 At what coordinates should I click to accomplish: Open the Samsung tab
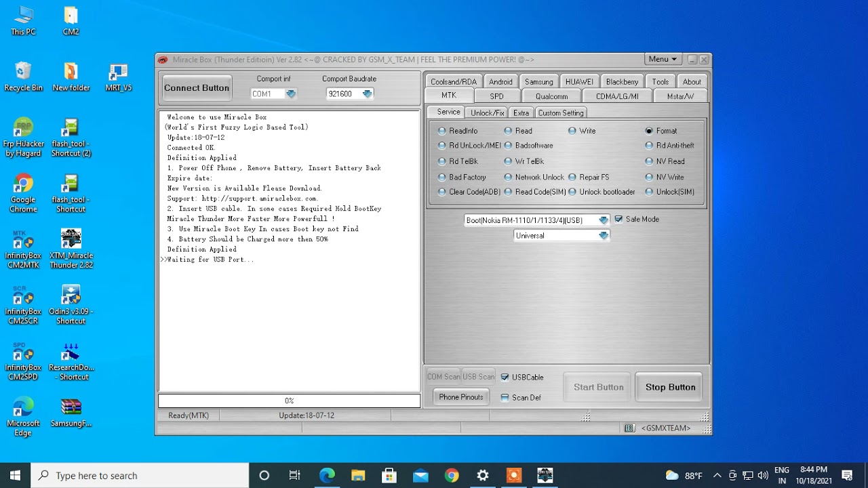(539, 81)
